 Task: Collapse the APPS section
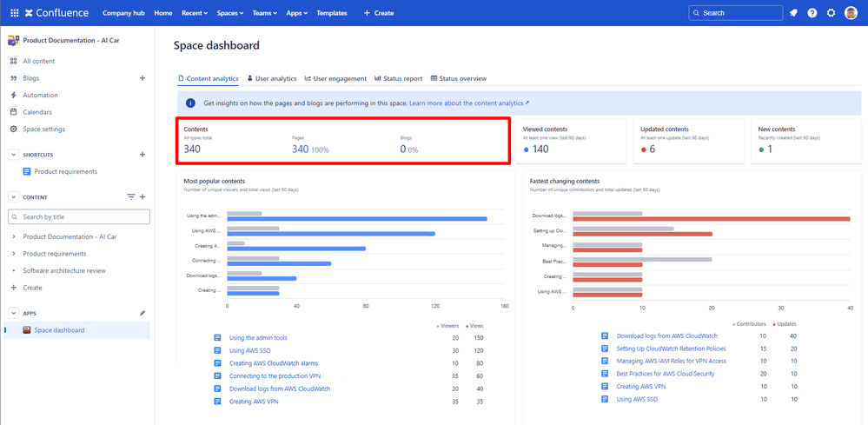click(x=13, y=313)
